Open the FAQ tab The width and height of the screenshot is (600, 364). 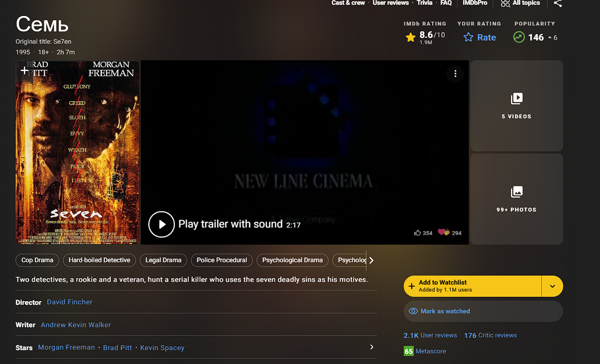pos(446,3)
